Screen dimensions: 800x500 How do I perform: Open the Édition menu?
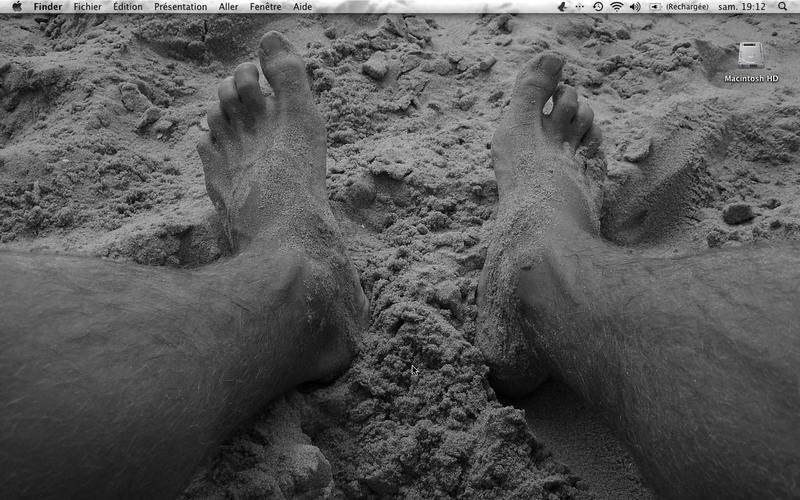click(x=128, y=7)
